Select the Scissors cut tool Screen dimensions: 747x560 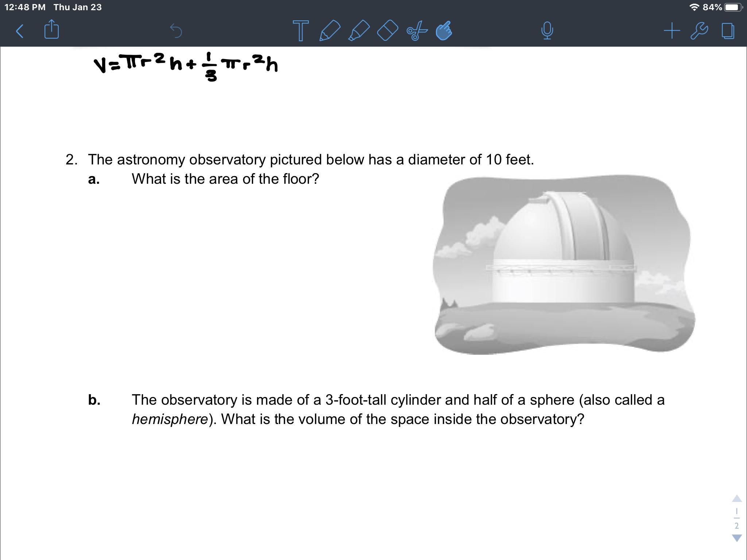[416, 31]
